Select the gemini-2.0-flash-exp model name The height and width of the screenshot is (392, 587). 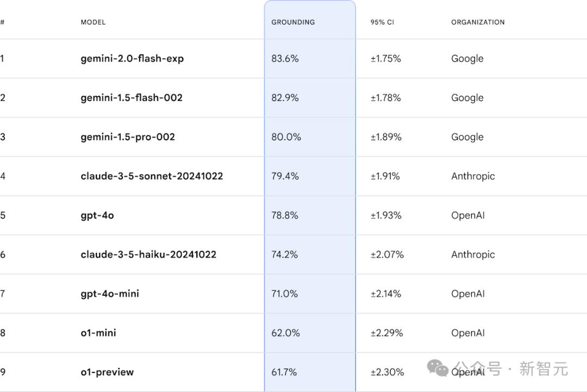point(132,58)
